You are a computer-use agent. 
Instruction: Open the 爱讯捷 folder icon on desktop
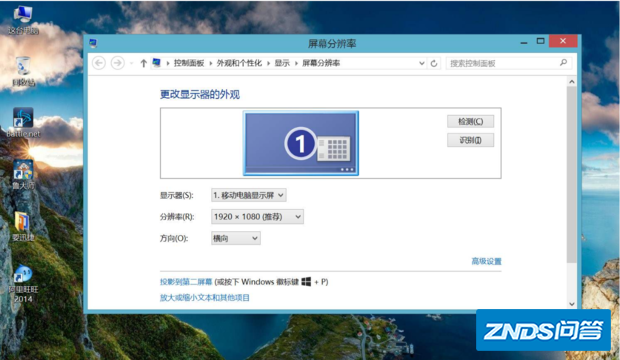(23, 226)
